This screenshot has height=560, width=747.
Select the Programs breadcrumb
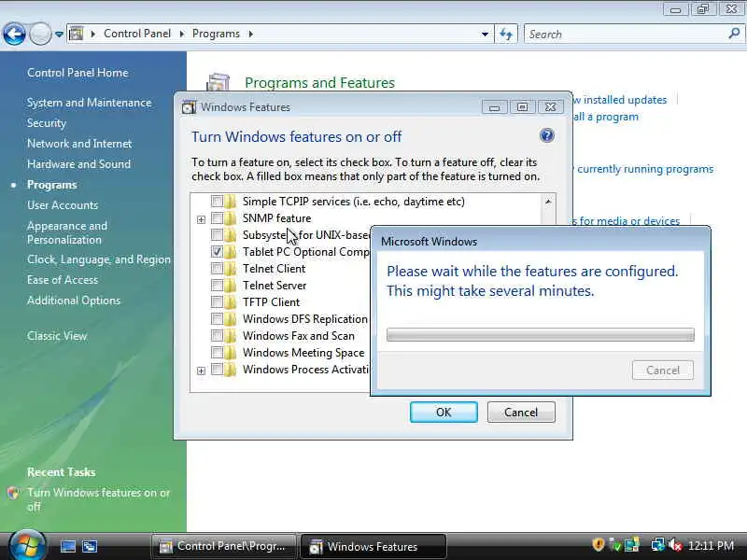[216, 34]
